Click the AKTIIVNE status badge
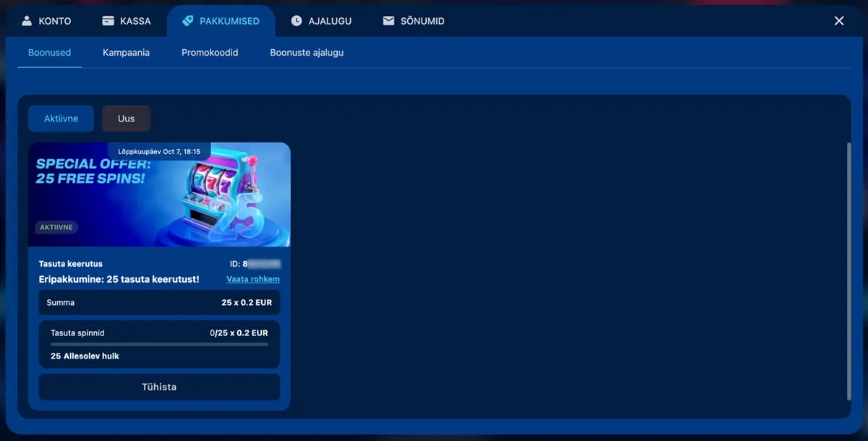The image size is (868, 441). click(56, 227)
